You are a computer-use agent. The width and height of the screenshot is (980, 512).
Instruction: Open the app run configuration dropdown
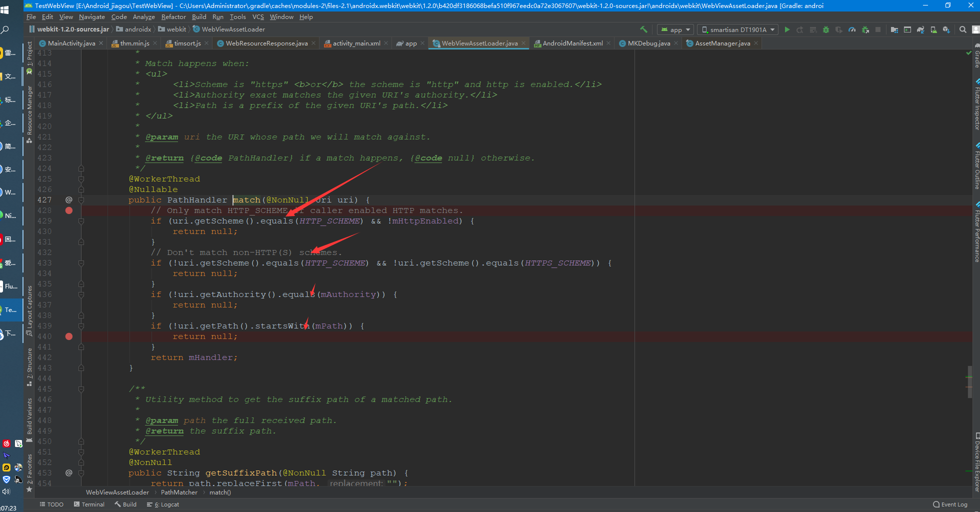tap(675, 29)
